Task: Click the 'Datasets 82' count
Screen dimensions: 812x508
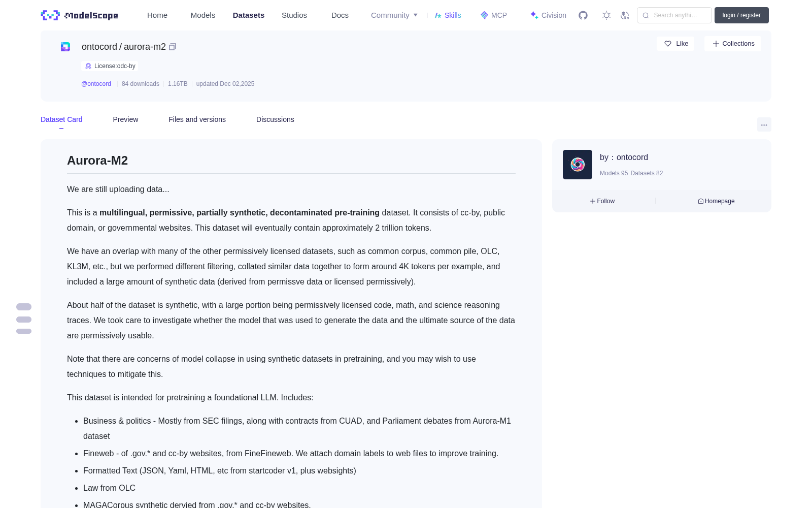Action: coord(647,173)
